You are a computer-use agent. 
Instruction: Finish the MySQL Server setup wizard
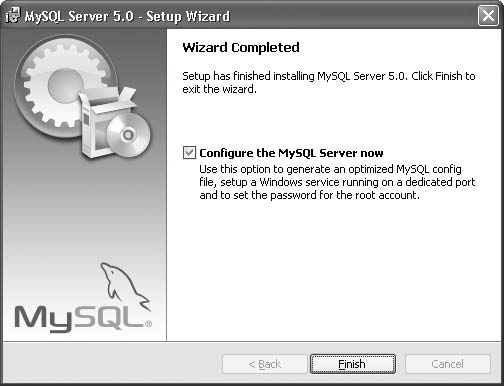[353, 364]
